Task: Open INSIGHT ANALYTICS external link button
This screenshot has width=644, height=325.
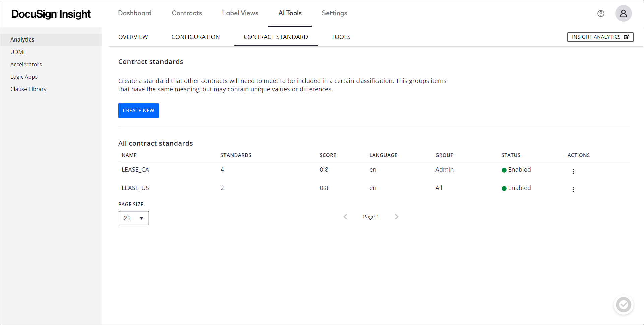Action: tap(600, 37)
